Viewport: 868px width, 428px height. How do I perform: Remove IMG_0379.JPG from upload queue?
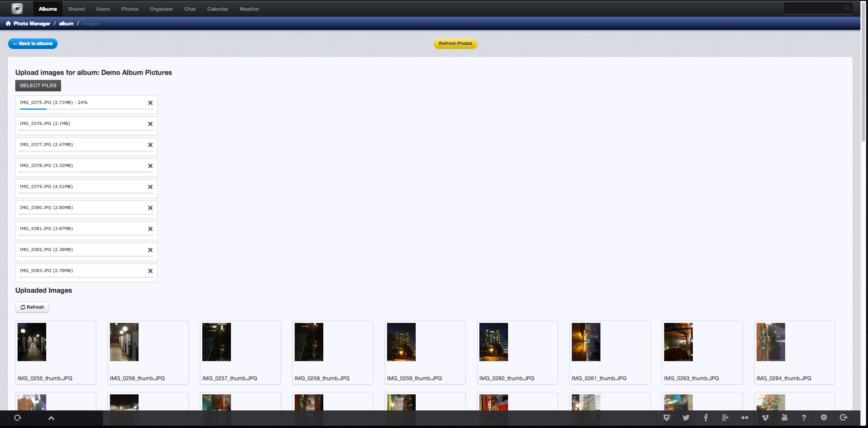coord(150,187)
